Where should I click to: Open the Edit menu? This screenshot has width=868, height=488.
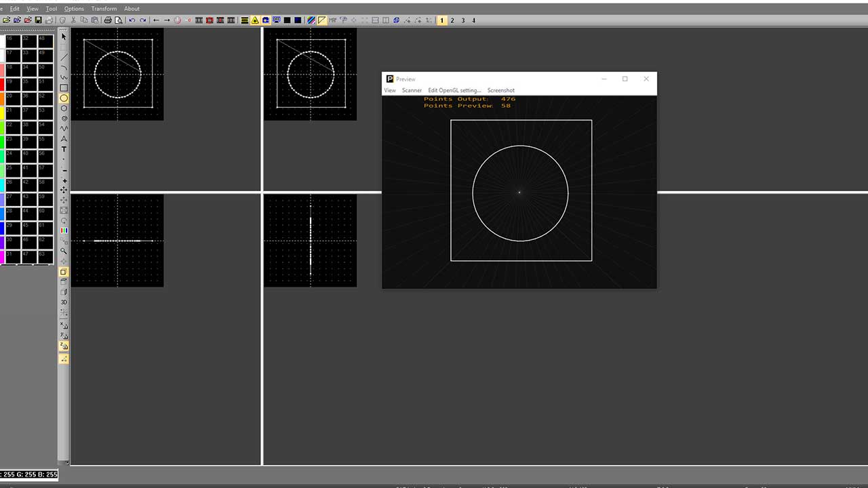14,9
